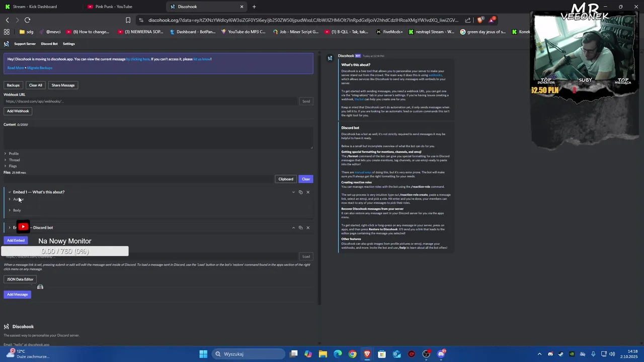The width and height of the screenshot is (644, 362).
Task: Click the Clear All button
Action: 35,85
